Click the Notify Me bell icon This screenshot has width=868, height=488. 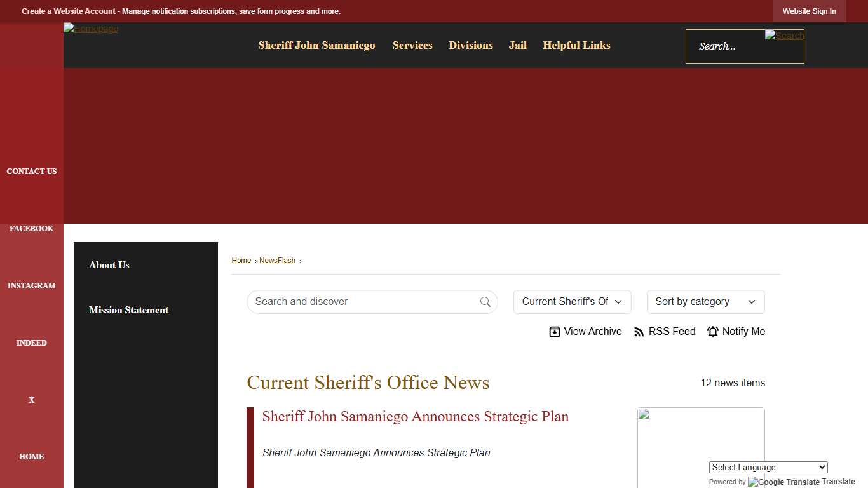tap(712, 331)
